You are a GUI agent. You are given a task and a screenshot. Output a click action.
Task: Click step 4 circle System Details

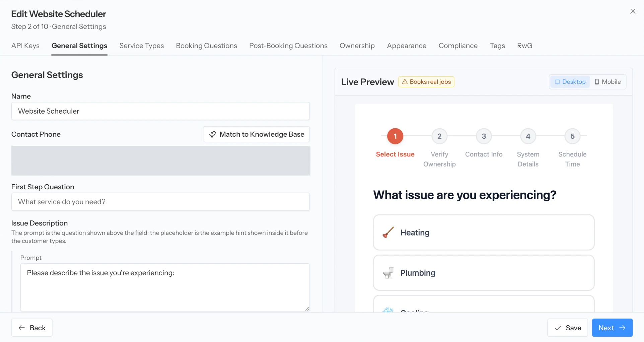[528, 136]
